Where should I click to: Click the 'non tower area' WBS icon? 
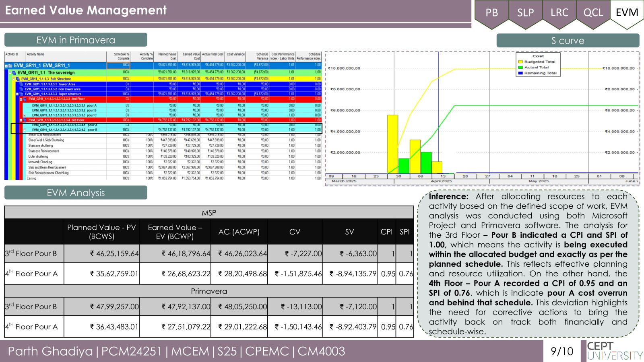pos(21,89)
